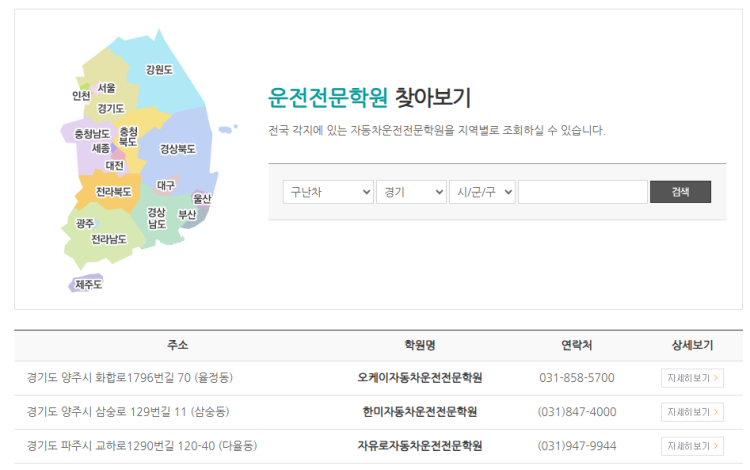This screenshot has height=470, width=750.
Task: Click address 경기도 양주시 화합로1796번길 70
Action: tap(130, 378)
